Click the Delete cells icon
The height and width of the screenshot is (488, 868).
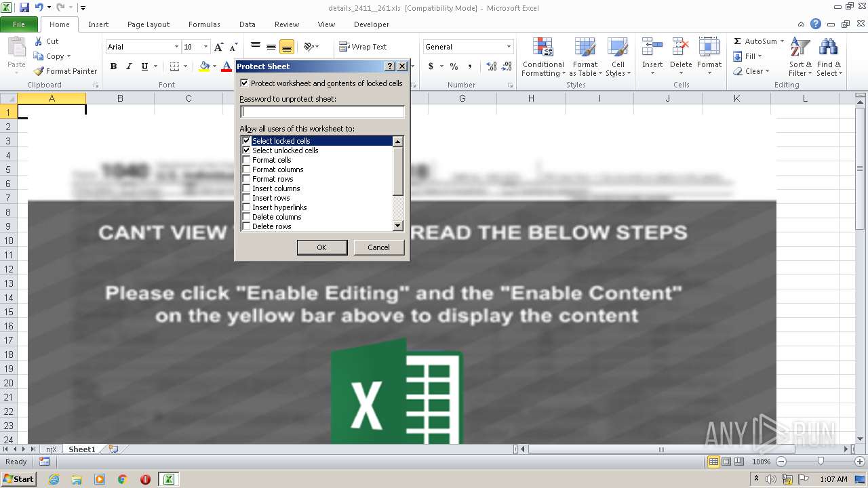pos(681,47)
